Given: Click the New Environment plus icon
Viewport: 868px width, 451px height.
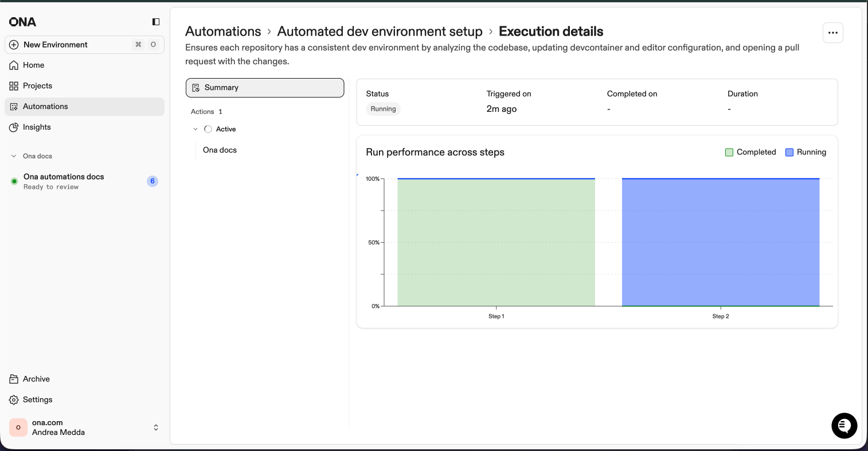Looking at the screenshot, I should click(x=13, y=44).
